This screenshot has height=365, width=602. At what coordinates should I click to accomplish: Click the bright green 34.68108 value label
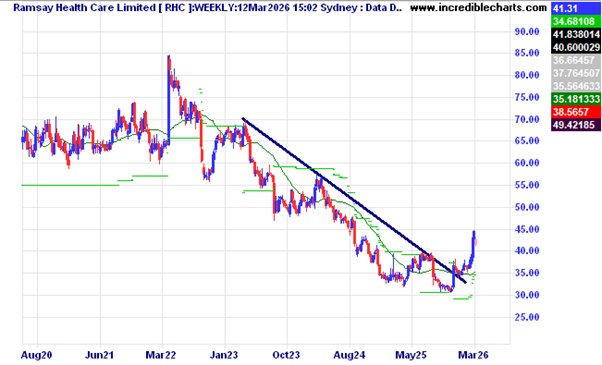[x=576, y=21]
